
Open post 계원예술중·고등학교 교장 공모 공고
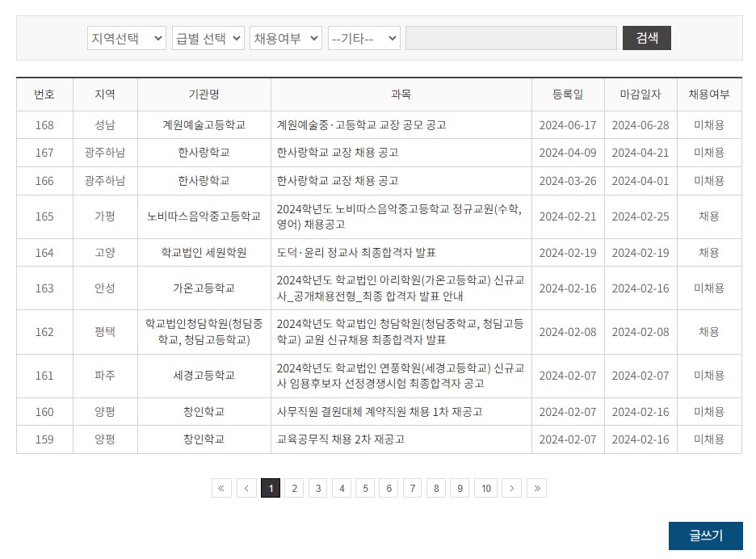(361, 125)
